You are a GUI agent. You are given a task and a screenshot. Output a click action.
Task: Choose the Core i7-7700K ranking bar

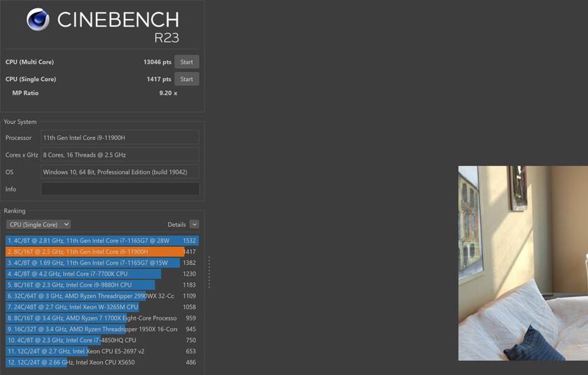(x=83, y=274)
